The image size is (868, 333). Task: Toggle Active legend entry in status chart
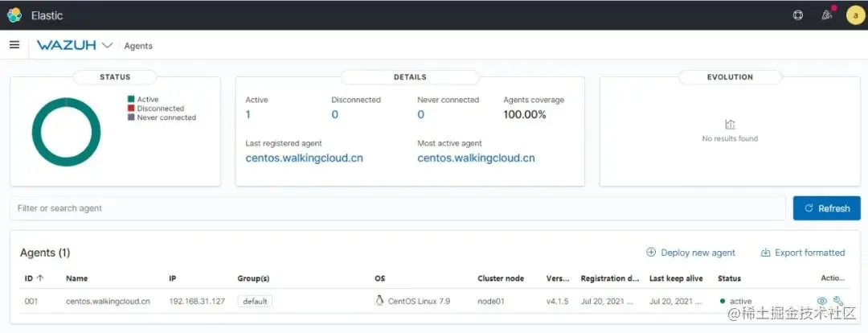(x=143, y=99)
